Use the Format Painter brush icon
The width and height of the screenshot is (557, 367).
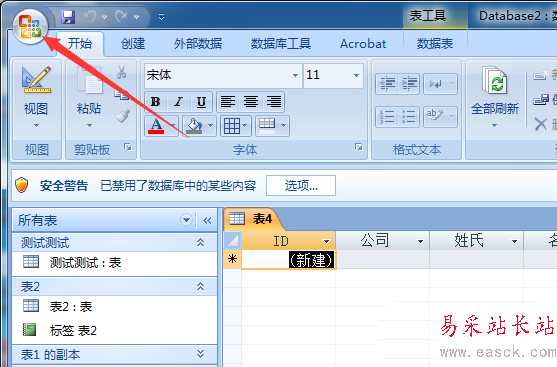tap(123, 116)
